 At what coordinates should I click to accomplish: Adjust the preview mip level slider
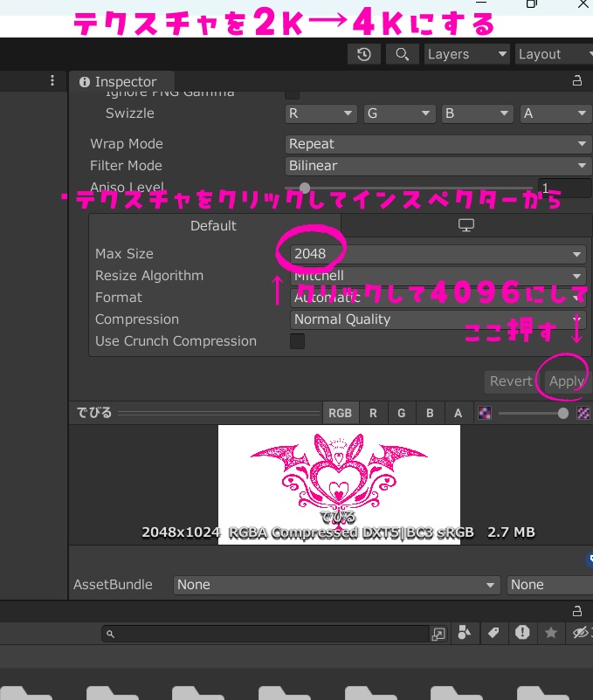[x=562, y=414]
